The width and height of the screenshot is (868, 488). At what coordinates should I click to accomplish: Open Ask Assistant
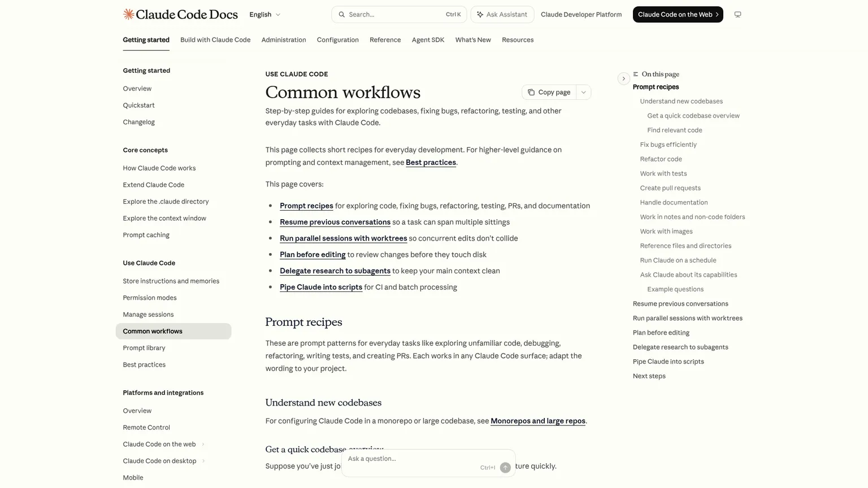[502, 15]
